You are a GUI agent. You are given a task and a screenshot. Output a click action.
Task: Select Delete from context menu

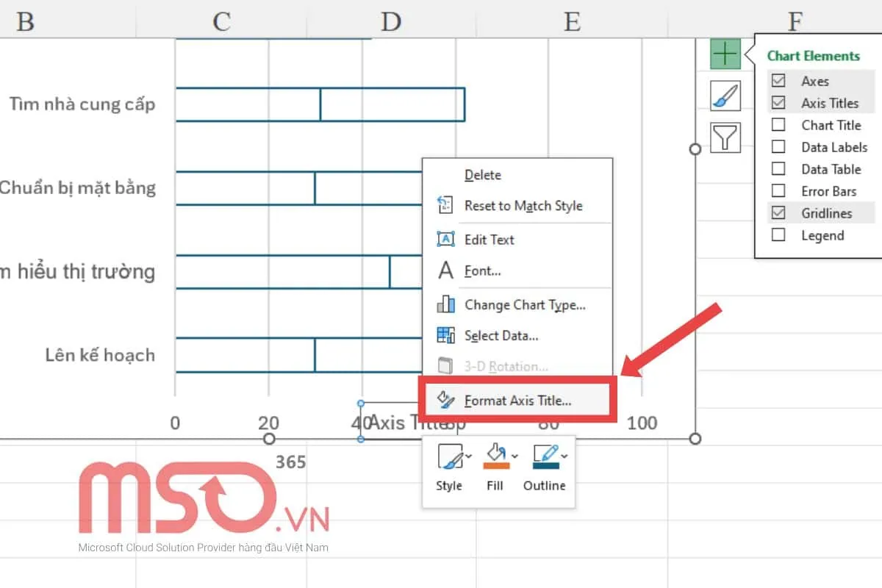click(x=483, y=175)
